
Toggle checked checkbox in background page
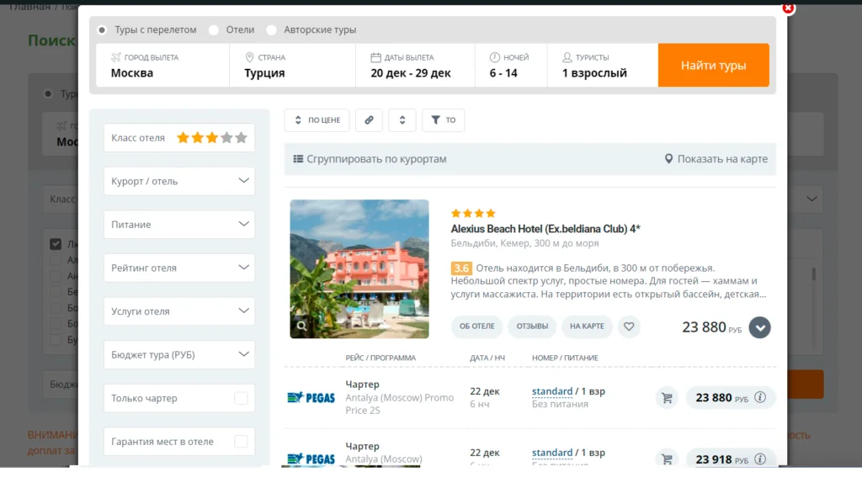click(56, 244)
